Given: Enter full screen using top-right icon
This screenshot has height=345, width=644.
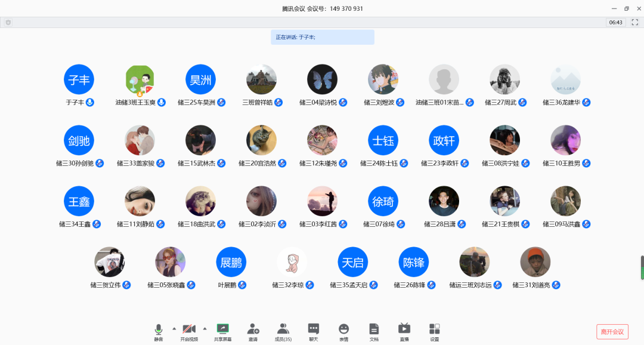Looking at the screenshot, I should point(634,22).
